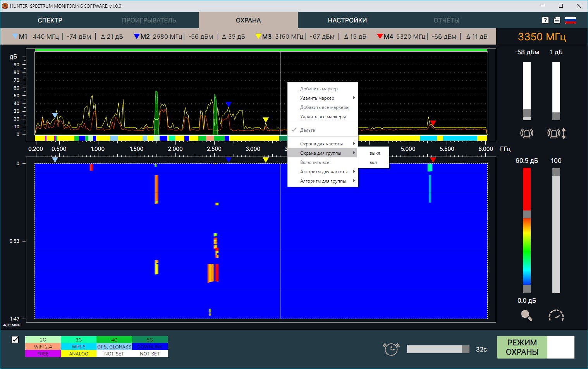Click the magnifying glass zoom icon
588x369 pixels.
click(526, 316)
